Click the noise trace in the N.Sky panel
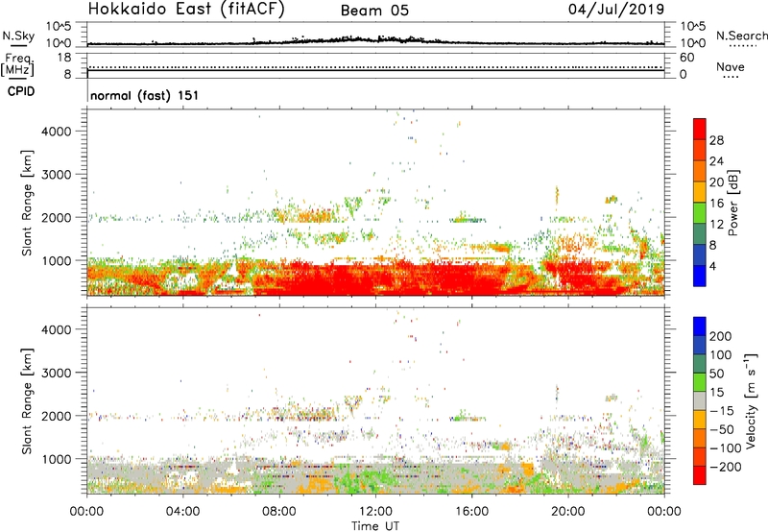The height and width of the screenshot is (532, 768). (375, 41)
